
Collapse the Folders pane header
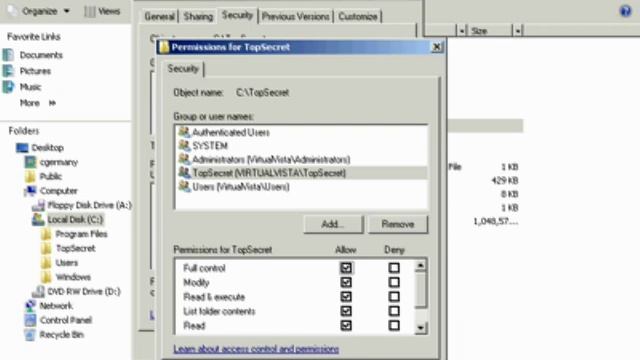24,131
